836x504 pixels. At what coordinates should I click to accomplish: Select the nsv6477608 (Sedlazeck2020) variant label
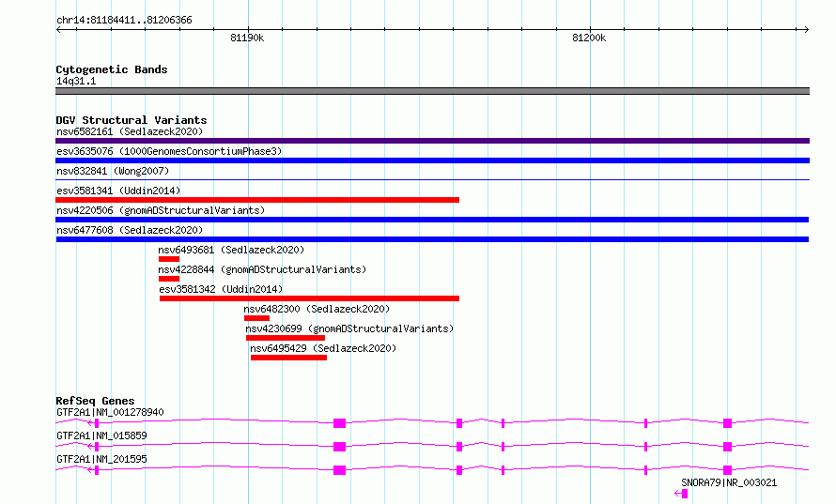(x=130, y=230)
